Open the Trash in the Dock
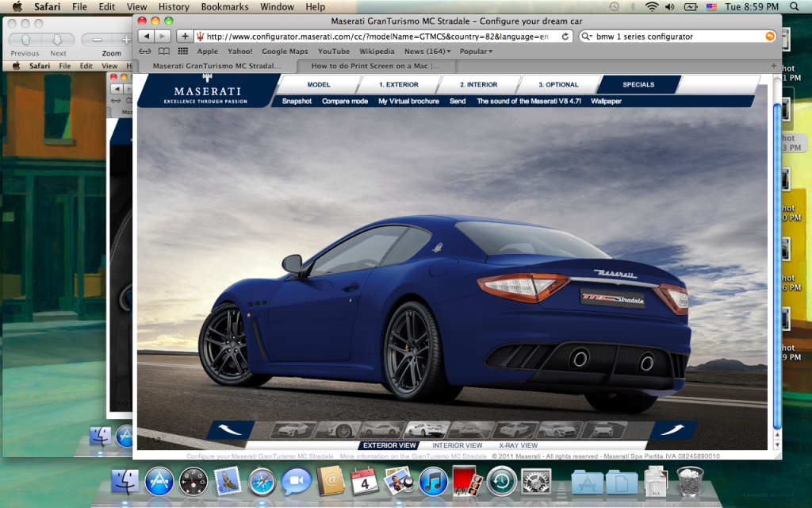The height and width of the screenshot is (508, 812). [691, 481]
